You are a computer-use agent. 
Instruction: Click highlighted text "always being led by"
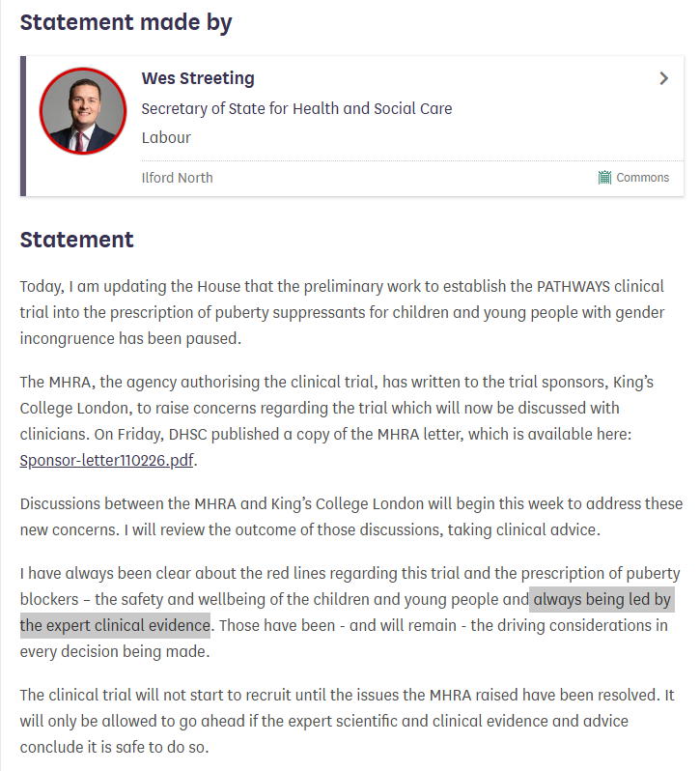pos(602,600)
